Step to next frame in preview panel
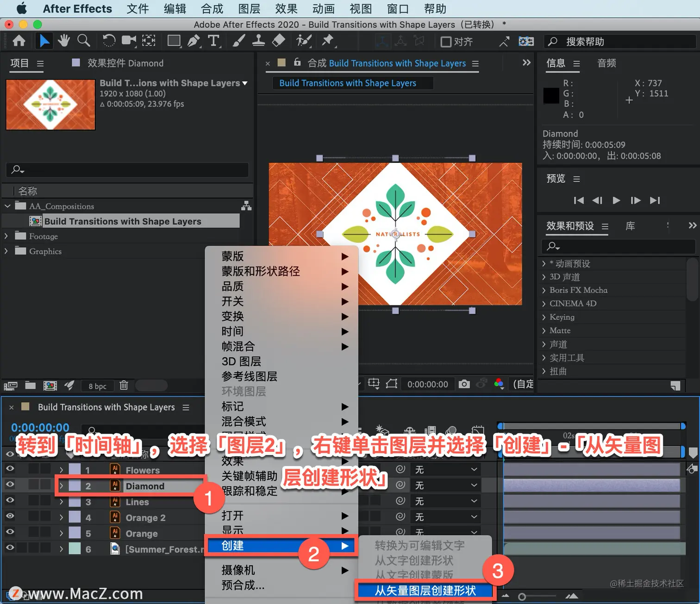Image resolution: width=700 pixels, height=604 pixels. pos(636,200)
